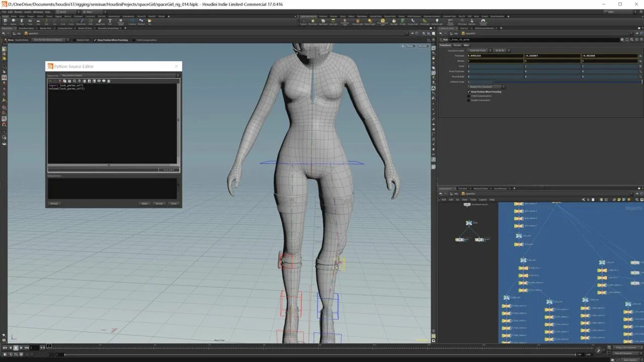Click the Sphere shelf tool
Viewport: 644px width, 362px height.
pyautogui.click(x=14, y=22)
